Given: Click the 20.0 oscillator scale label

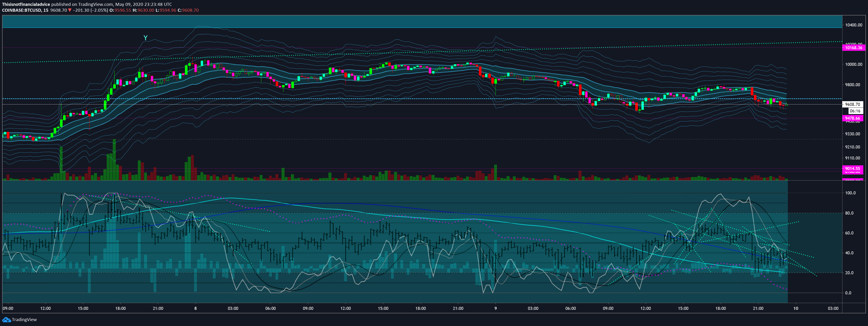Looking at the screenshot, I should pos(849,273).
